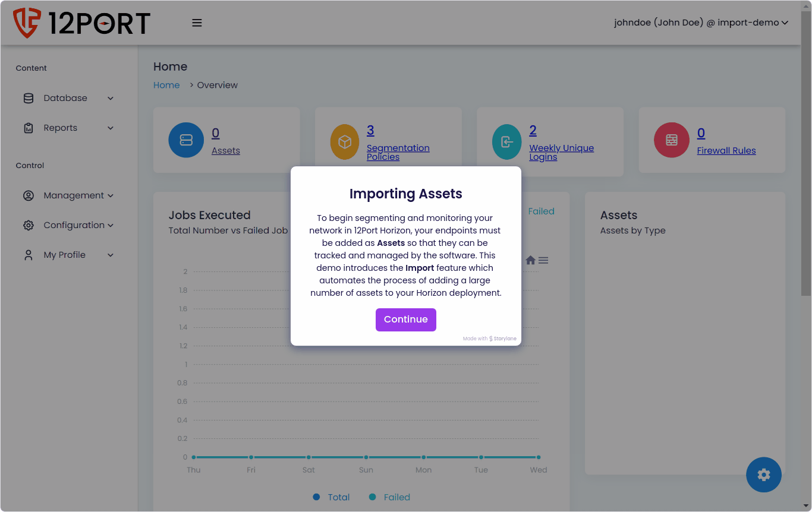812x512 pixels.
Task: Click the Home breadcrumb link
Action: [166, 85]
